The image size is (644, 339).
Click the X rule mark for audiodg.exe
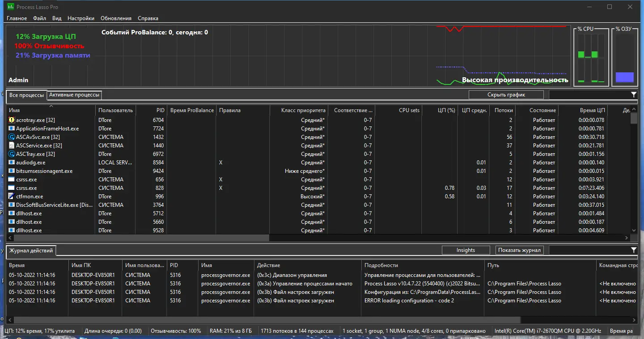pyautogui.click(x=221, y=163)
